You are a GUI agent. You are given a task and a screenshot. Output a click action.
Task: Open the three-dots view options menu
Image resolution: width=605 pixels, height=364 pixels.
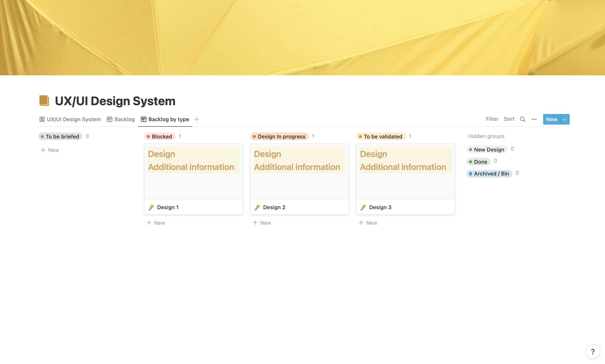point(534,119)
